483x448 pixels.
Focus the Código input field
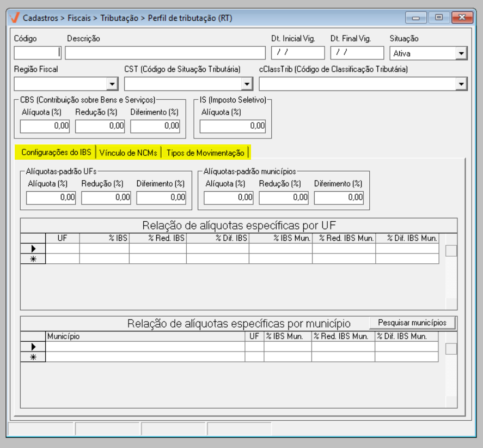click(37, 53)
